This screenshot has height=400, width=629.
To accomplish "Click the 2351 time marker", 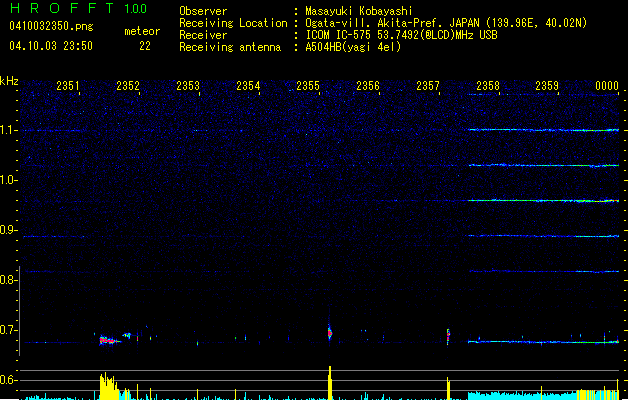I will [x=68, y=86].
